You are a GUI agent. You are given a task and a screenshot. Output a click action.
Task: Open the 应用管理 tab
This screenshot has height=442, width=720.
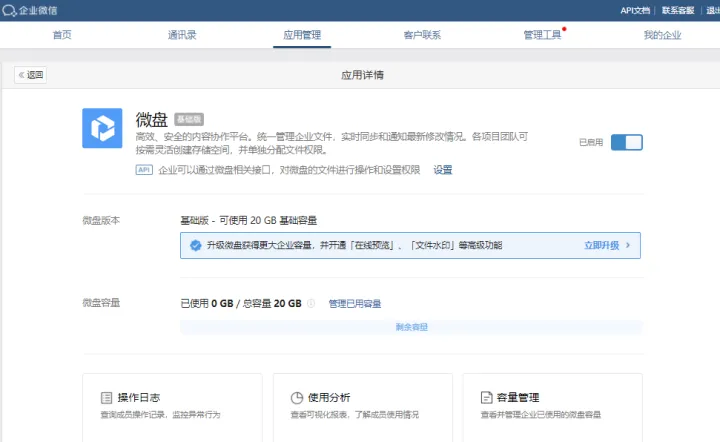tap(302, 35)
